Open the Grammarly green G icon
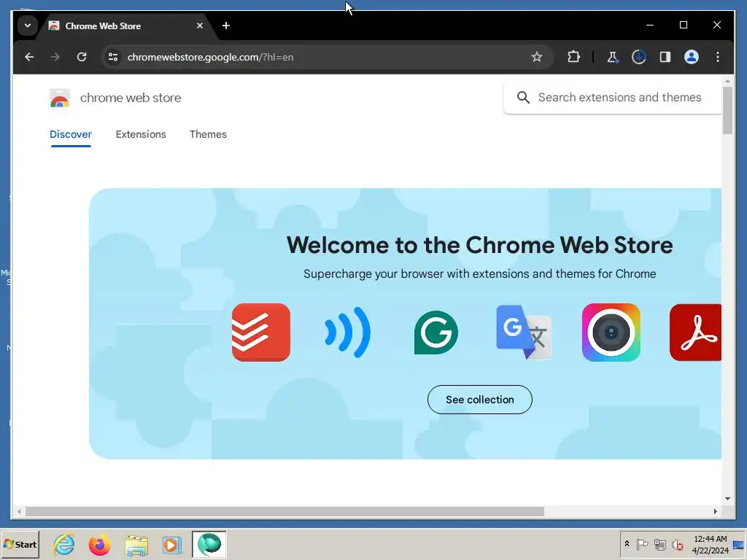 point(436,332)
